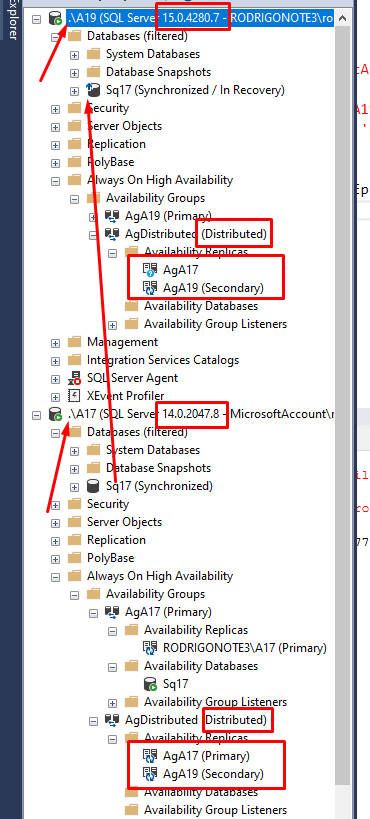370x819 pixels.
Task: Click the Sq17 (Synchronized) database icon
Action: pyautogui.click(x=93, y=486)
